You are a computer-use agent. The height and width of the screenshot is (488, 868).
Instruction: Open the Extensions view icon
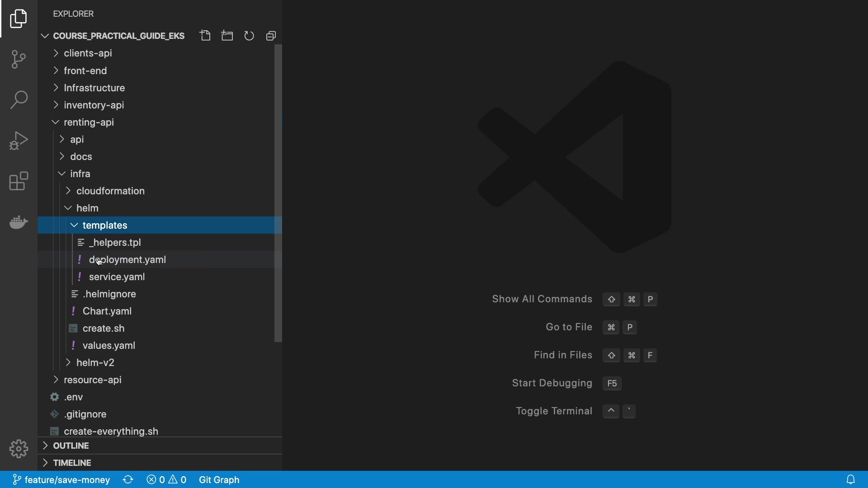point(19,181)
